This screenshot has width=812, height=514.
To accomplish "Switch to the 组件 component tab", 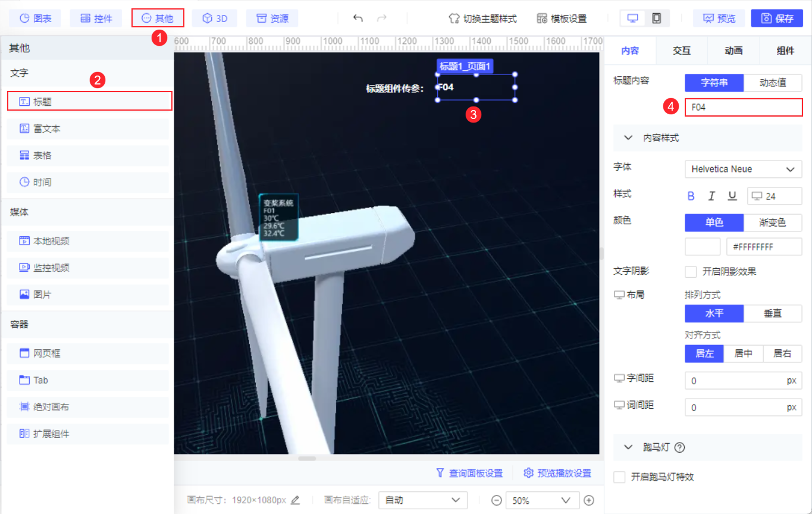I will (785, 51).
